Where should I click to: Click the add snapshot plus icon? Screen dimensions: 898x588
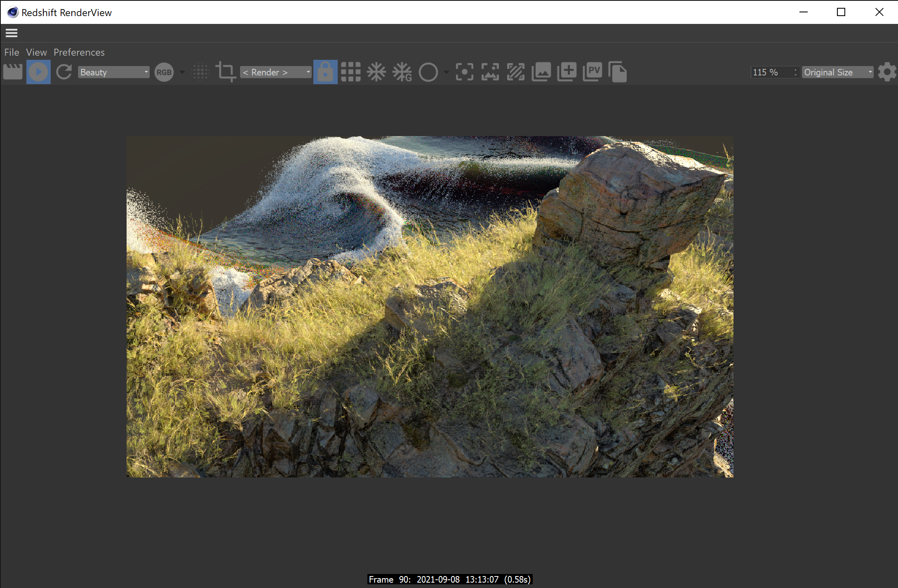click(x=567, y=72)
